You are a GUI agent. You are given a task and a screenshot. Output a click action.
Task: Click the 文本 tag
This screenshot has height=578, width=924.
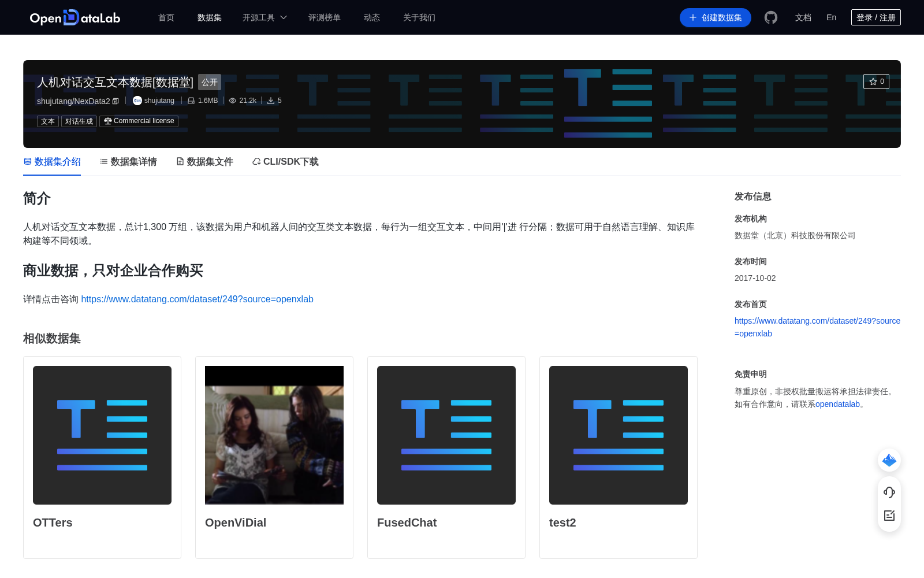pos(48,121)
